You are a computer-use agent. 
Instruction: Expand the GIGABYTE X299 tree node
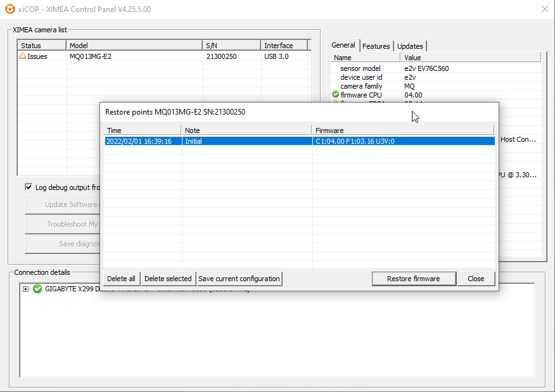(25, 289)
